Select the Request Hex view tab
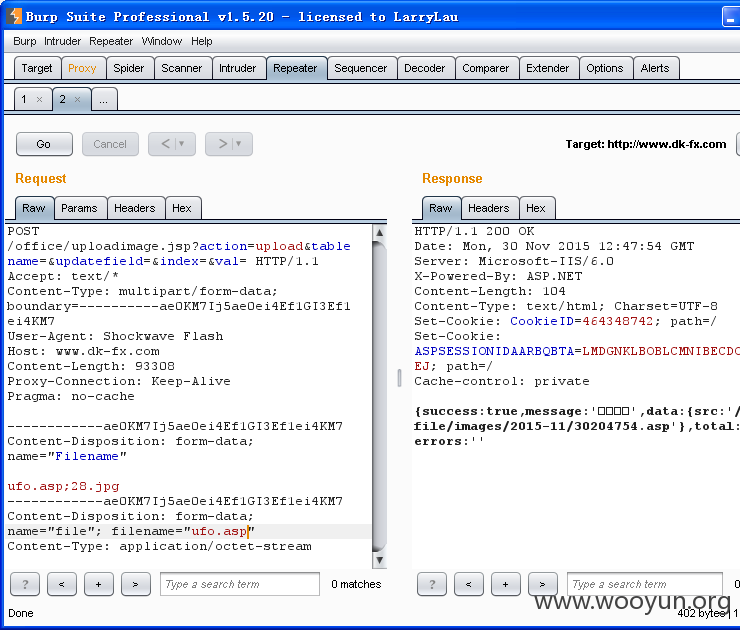The height and width of the screenshot is (630, 740). click(182, 208)
